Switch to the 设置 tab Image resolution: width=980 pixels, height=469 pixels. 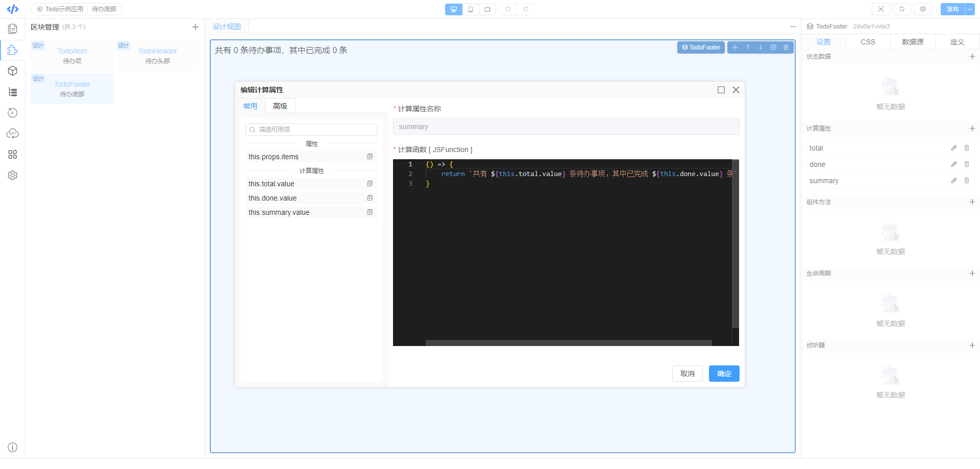[x=823, y=42]
